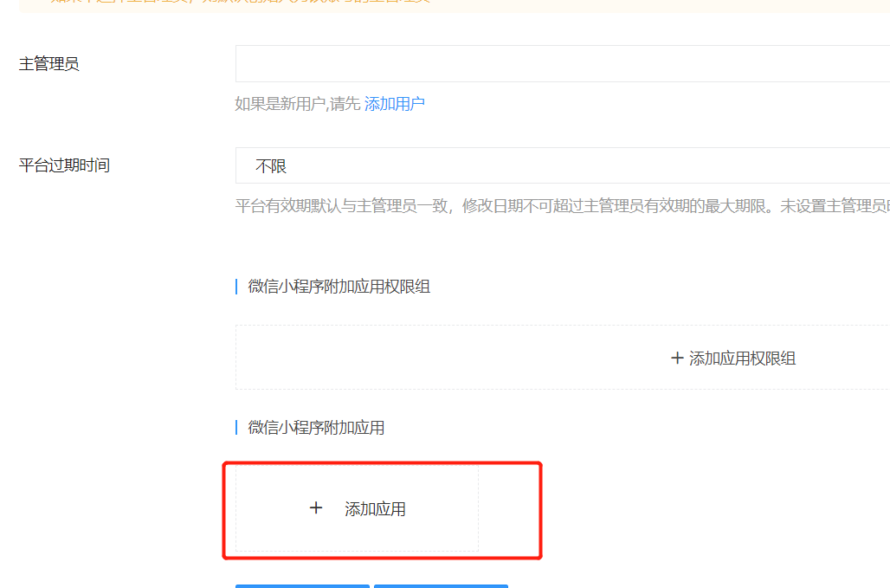The height and width of the screenshot is (588, 890).
Task: Click the 如果是新用户,请先 hint text
Action: (x=298, y=104)
